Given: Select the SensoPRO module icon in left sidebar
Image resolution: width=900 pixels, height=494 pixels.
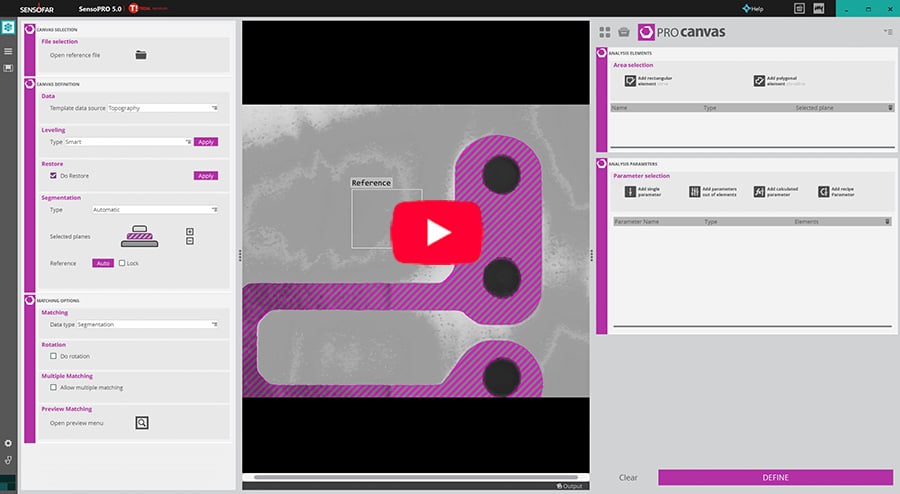Looking at the screenshot, I should [x=8, y=28].
